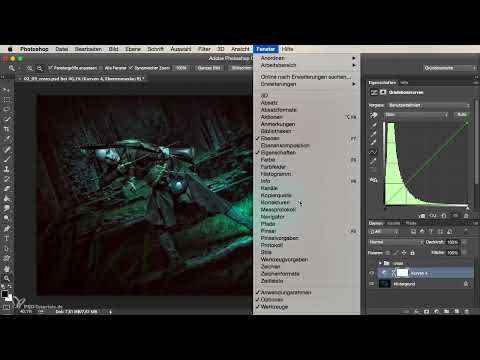Choose Protokoll from Fenster menu
The image size is (480, 360).
coord(306,245)
